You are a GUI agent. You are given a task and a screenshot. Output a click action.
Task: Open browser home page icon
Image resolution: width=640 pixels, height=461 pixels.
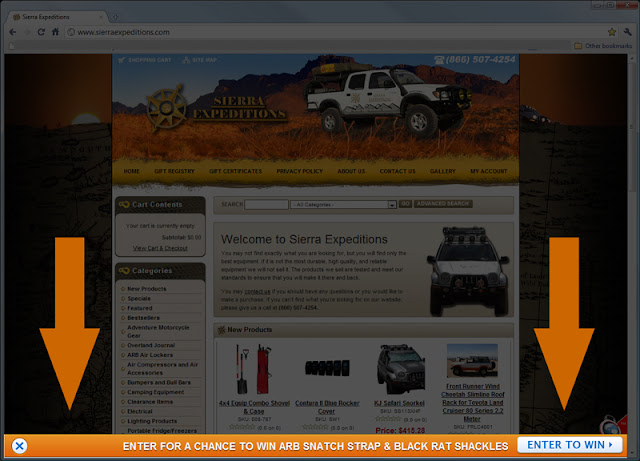click(56, 32)
